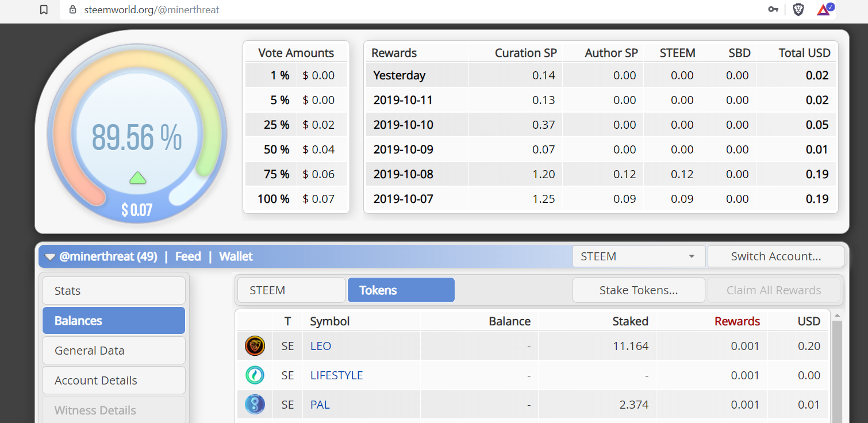The image size is (868, 423).
Task: Click the USD column header in tokens
Action: point(809,321)
